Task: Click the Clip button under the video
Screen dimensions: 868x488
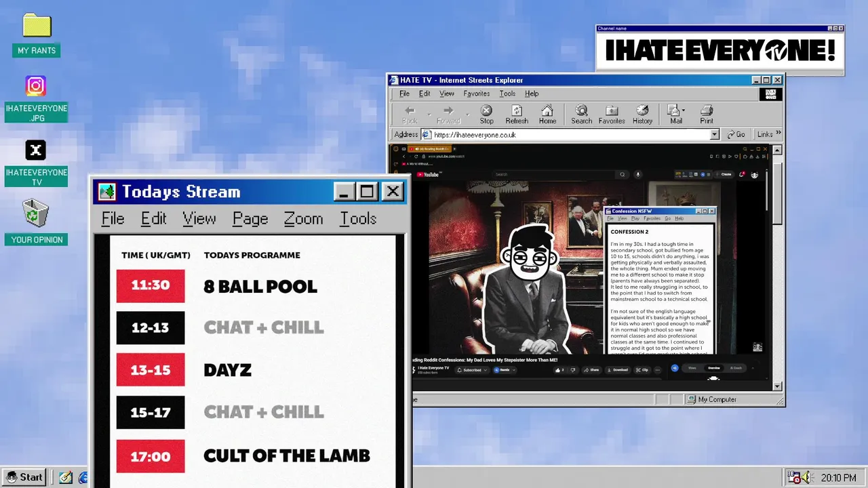Action: (x=642, y=370)
